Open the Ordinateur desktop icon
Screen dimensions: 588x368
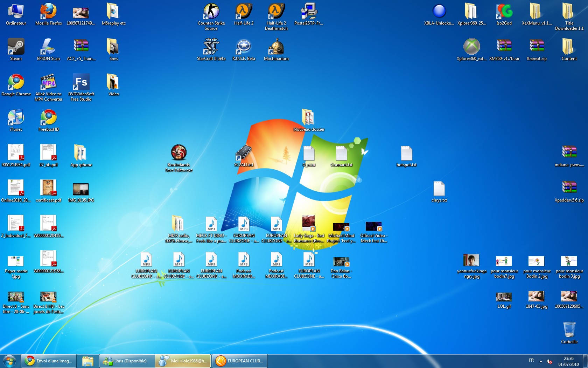coord(16,15)
